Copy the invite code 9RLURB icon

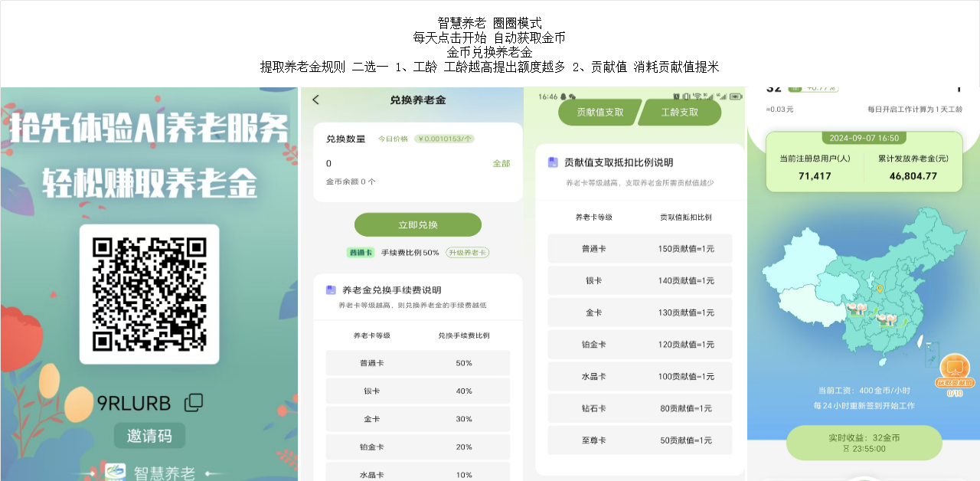point(194,402)
